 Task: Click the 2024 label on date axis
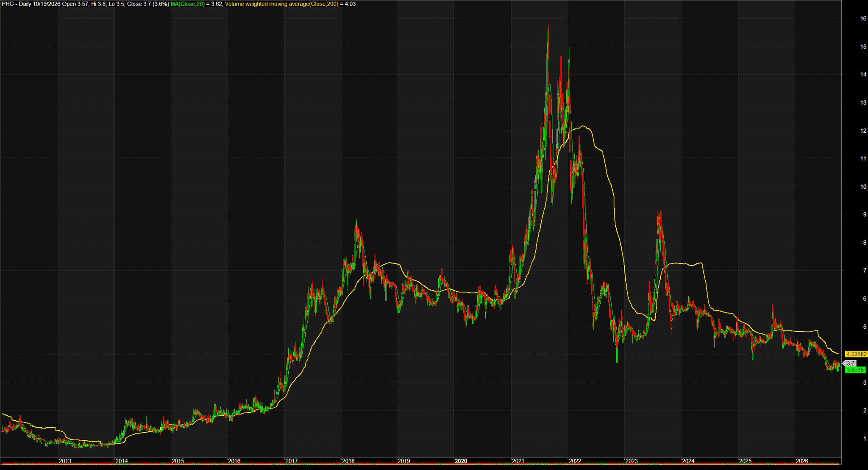[x=688, y=461]
